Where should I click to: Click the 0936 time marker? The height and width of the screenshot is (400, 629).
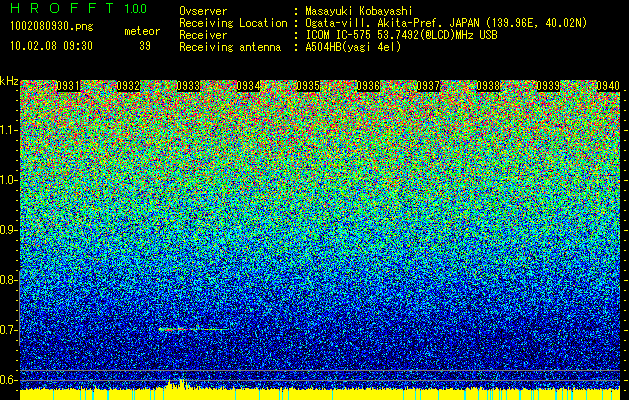click(368, 86)
